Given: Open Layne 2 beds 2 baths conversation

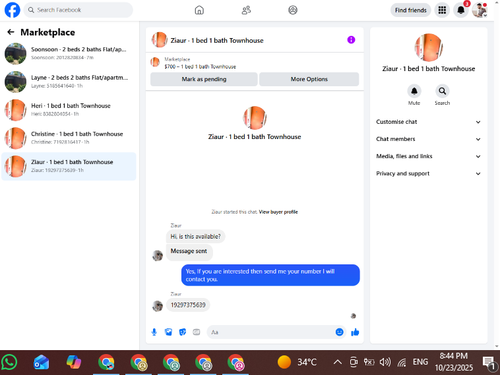Looking at the screenshot, I should [x=69, y=82].
